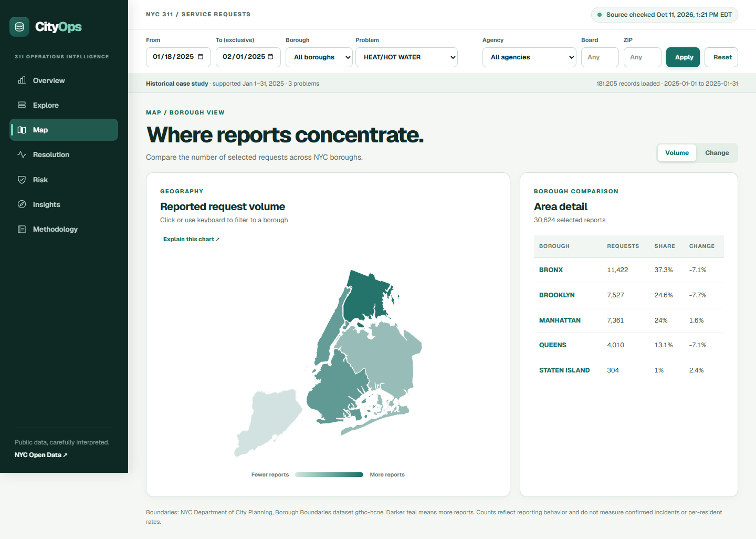
Task: Open the MANHATTAN row in Area detail
Action: tap(628, 320)
